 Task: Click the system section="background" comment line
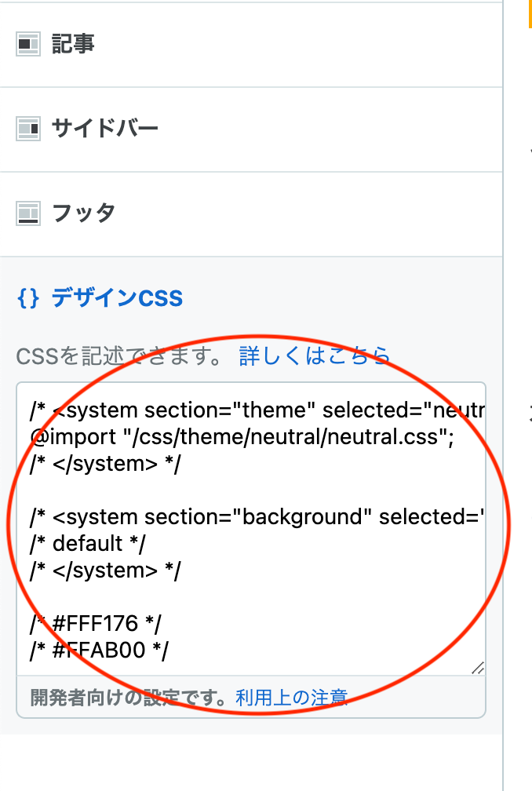[257, 517]
